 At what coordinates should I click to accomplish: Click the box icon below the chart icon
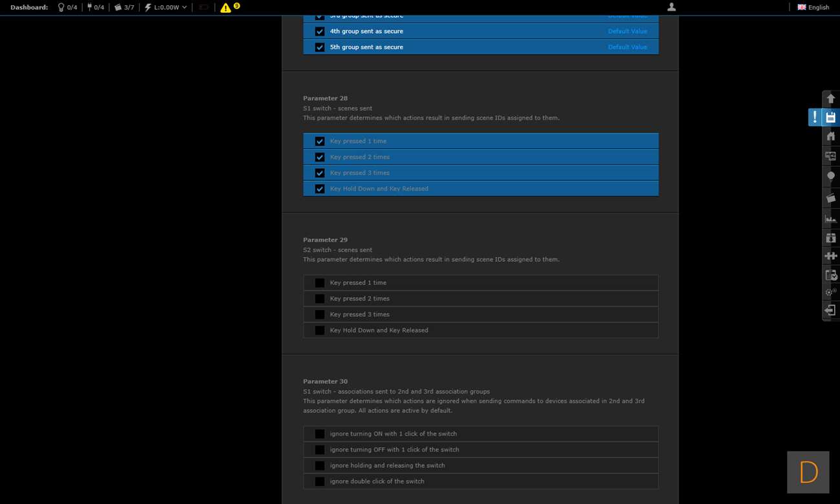[831, 238]
